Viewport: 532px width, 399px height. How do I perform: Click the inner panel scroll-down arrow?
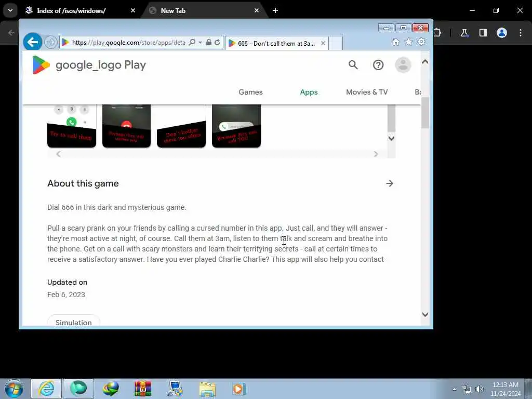[x=391, y=138]
